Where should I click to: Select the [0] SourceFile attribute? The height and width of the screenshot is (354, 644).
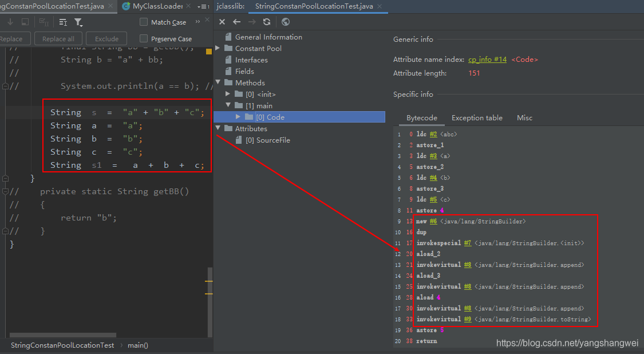(267, 140)
